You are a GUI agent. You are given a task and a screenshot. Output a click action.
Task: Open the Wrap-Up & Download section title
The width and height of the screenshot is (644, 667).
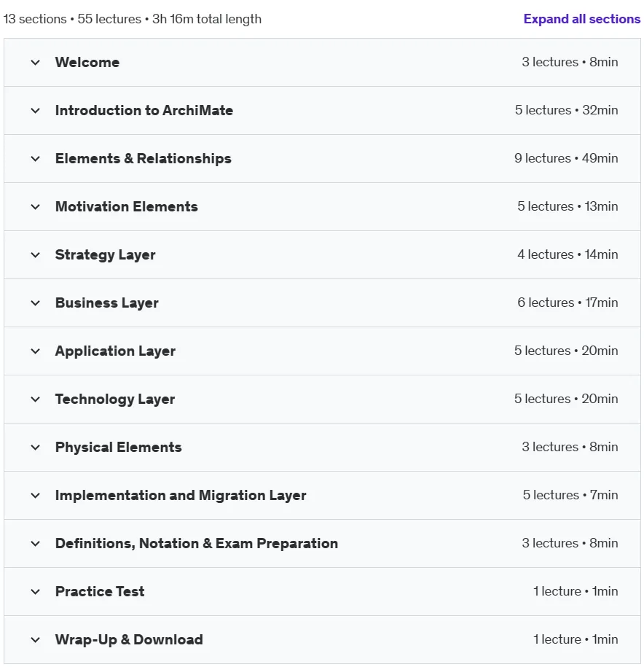tap(129, 639)
